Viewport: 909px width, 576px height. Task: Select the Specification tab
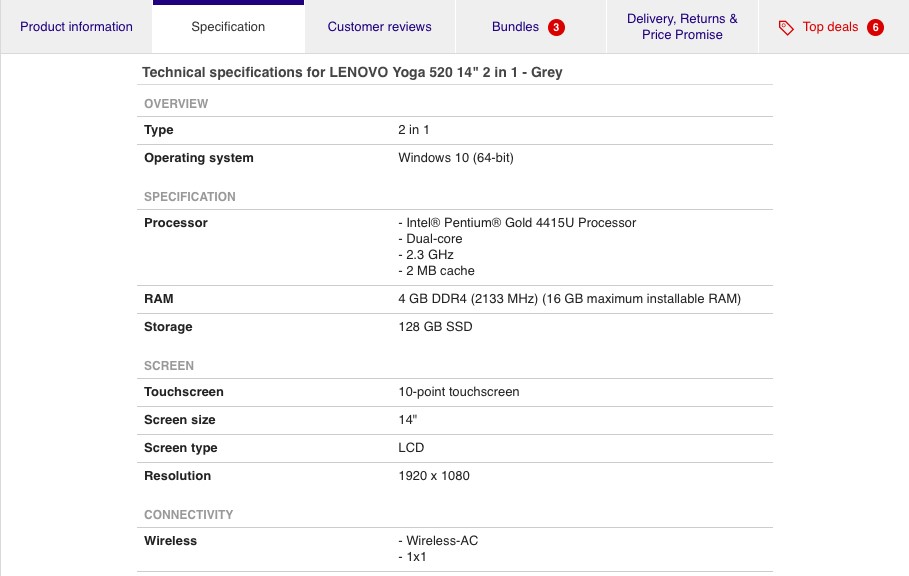coord(228,27)
